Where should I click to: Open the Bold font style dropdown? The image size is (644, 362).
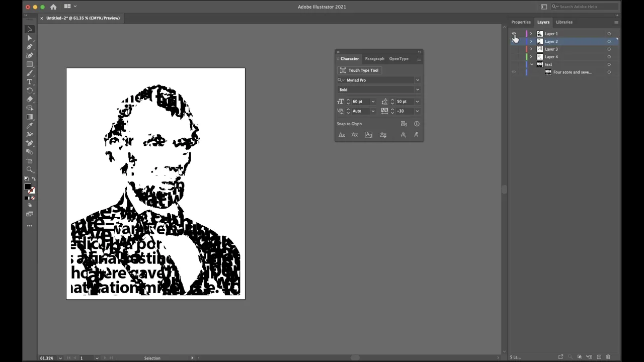(417, 89)
